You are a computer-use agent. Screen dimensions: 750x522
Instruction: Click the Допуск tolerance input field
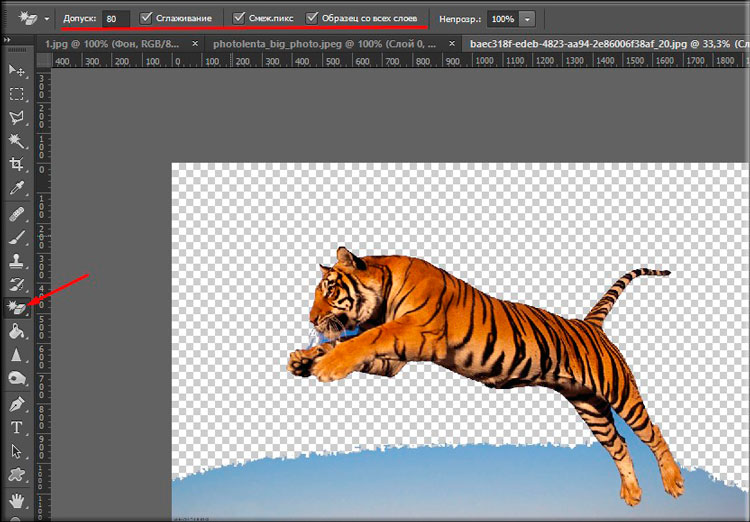116,19
